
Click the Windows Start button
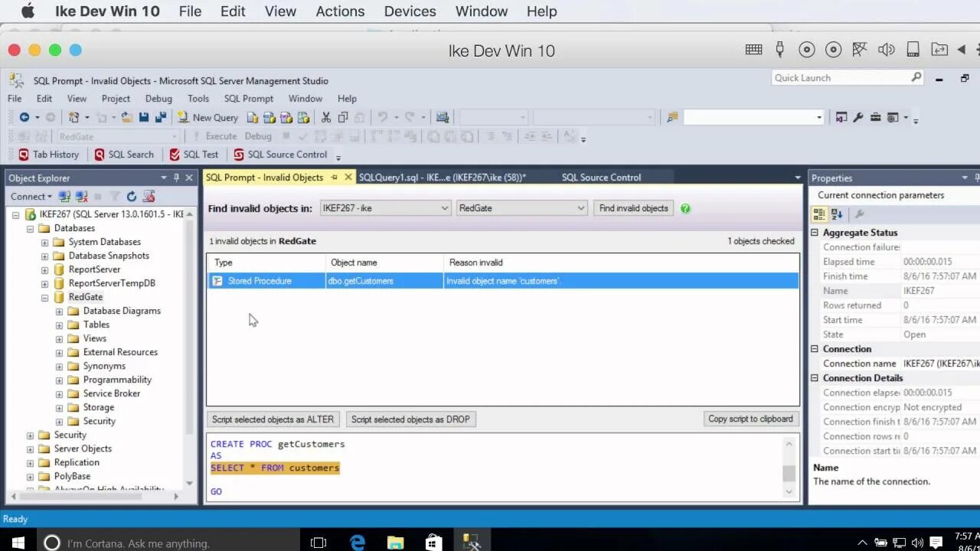(18, 543)
